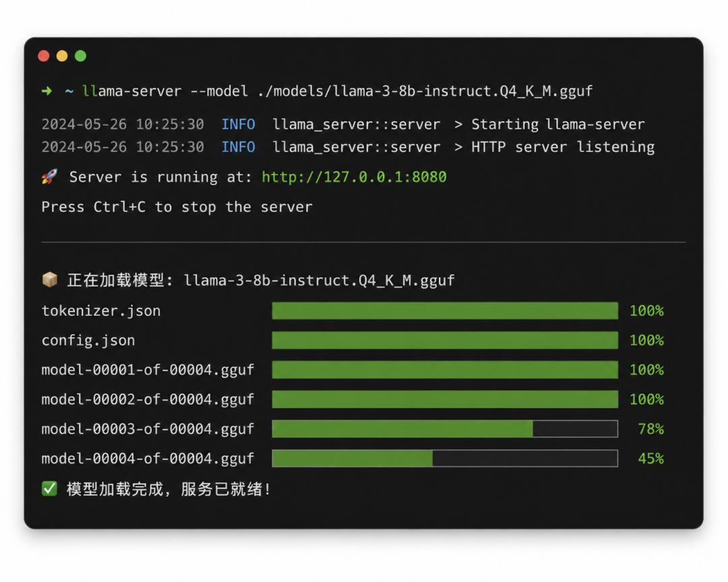Click 'Press Ctrl+C to stop the server' text
The height and width of the screenshot is (582, 728).
click(177, 207)
